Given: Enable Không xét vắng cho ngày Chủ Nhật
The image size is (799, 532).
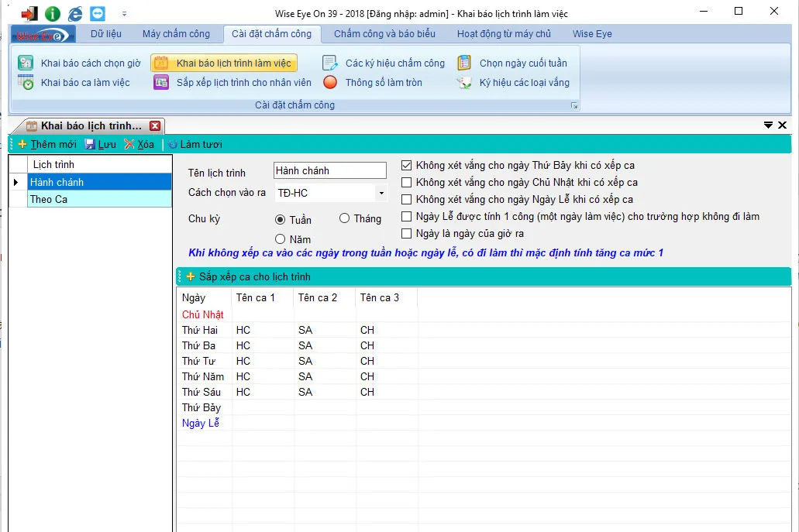Looking at the screenshot, I should [x=407, y=182].
